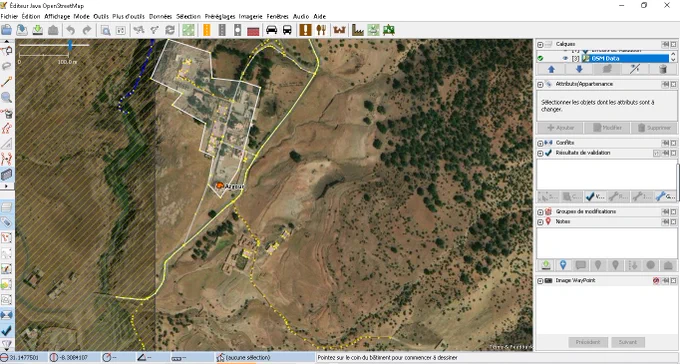This screenshot has height=364, width=680.
Task: Click the orange road preset icon
Action: click(206, 30)
